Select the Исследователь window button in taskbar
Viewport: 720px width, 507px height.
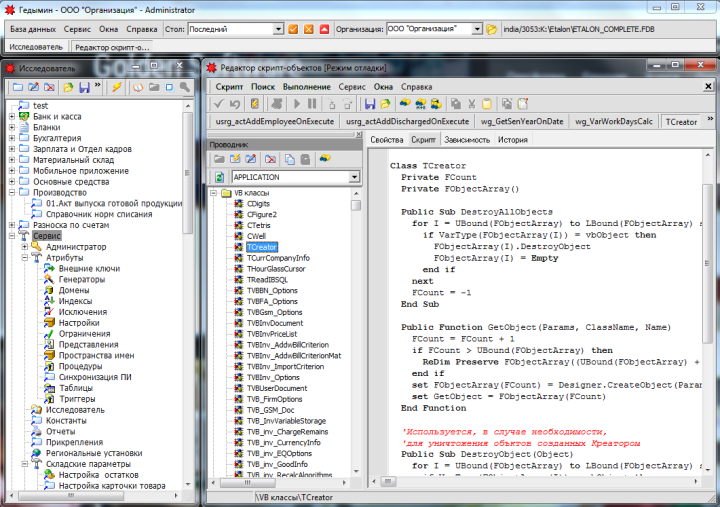coord(36,47)
